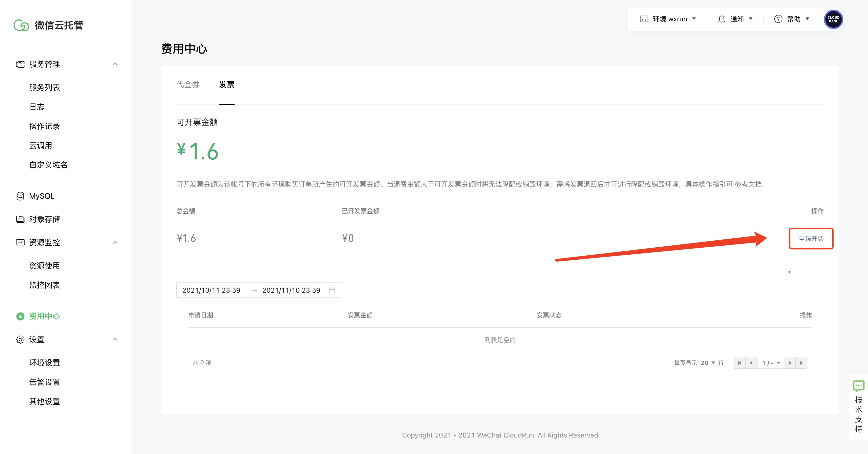Image resolution: width=868 pixels, height=454 pixels.
Task: Switch to the 代金券 tab
Action: 188,85
